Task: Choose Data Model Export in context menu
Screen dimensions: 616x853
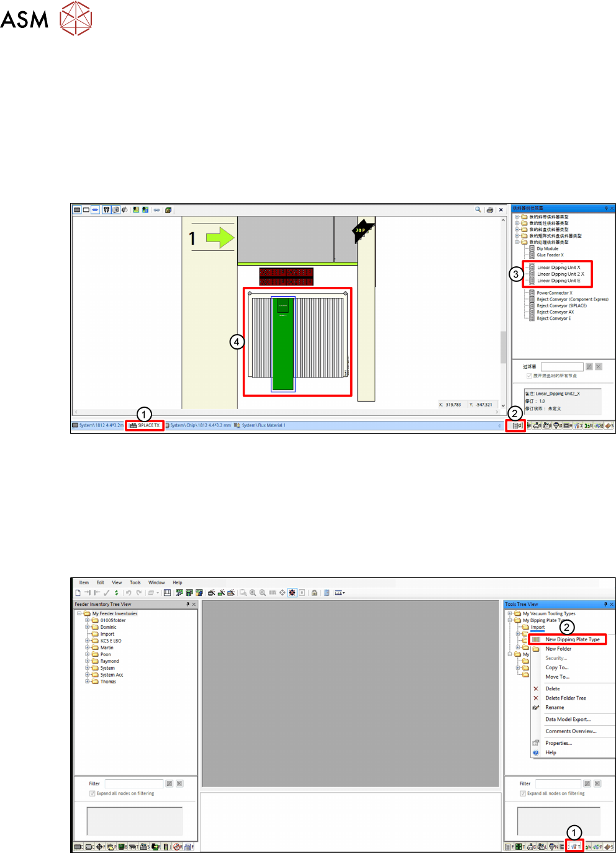Action: pos(568,720)
